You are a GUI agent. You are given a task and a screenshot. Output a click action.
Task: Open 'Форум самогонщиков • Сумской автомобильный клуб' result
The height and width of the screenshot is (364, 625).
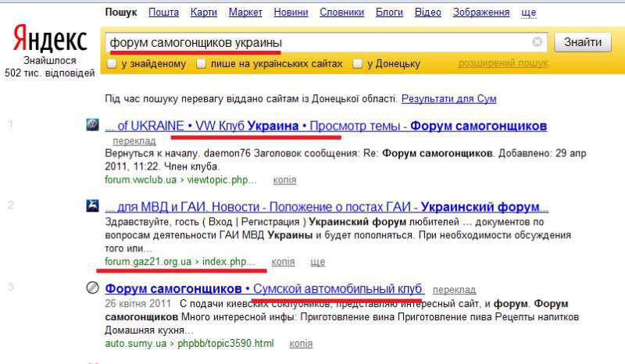coord(265,288)
